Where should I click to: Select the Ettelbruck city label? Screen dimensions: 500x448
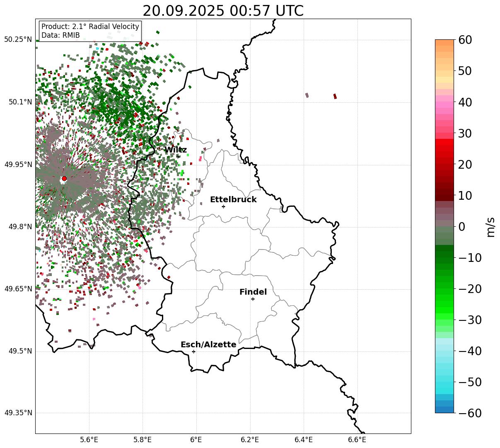[233, 199]
